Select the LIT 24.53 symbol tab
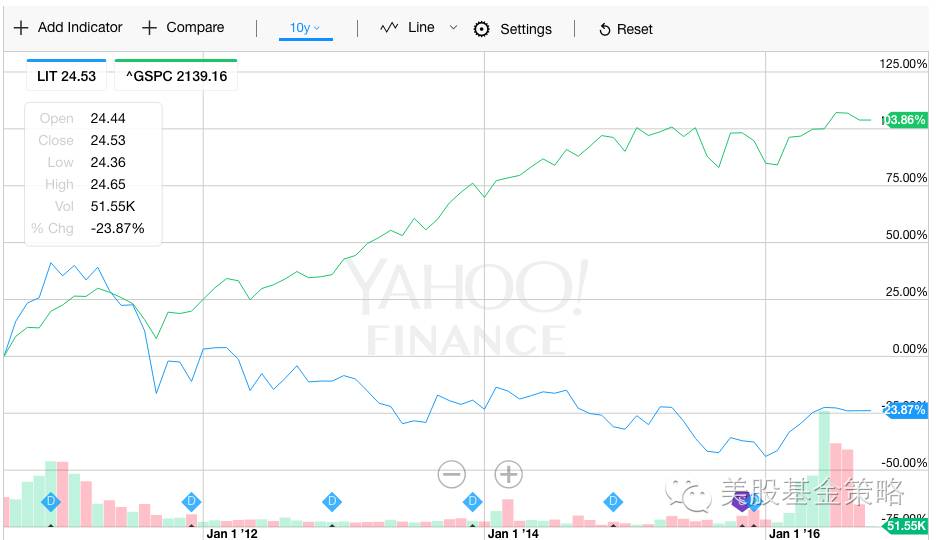This screenshot has width=936, height=540. click(68, 75)
